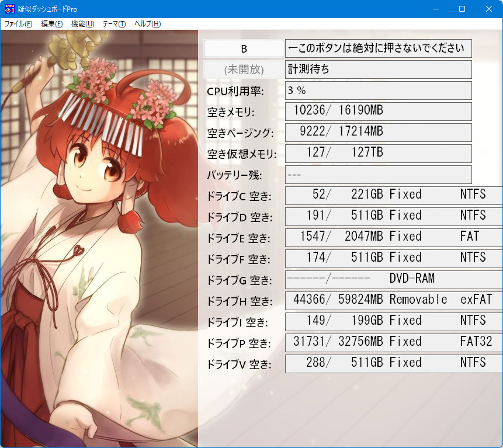Click the 計測待ち status field
Viewport: 503px width, 448px height.
coord(378,70)
